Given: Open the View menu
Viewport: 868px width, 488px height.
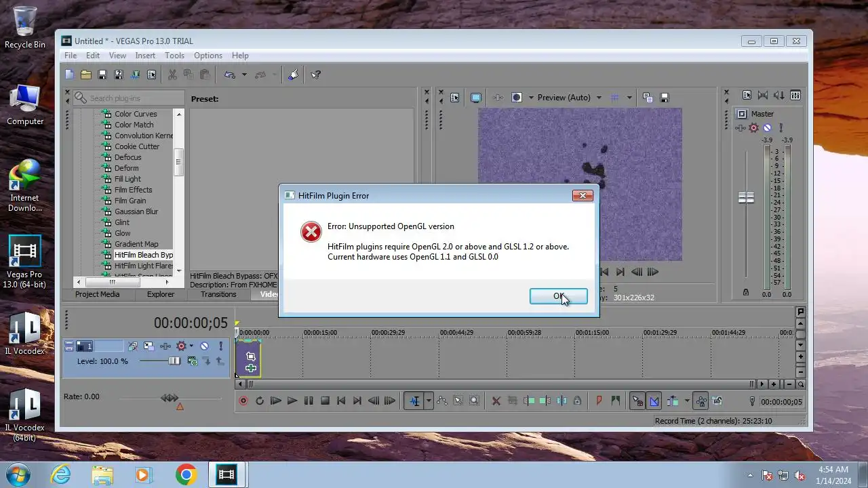Looking at the screenshot, I should coord(117,56).
